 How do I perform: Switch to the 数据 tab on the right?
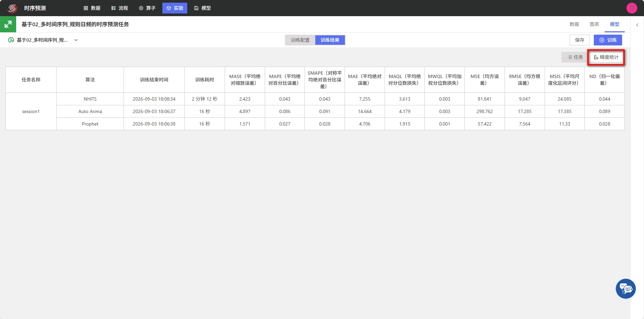pyautogui.click(x=574, y=24)
